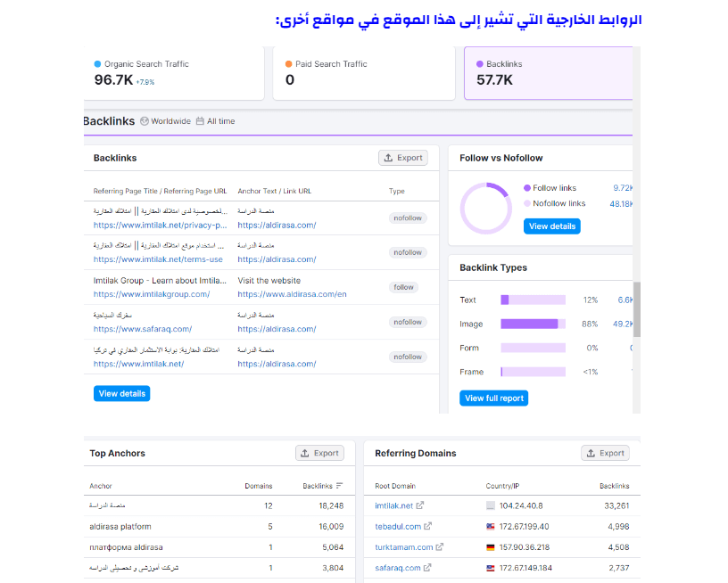728x583 pixels.
Task: Click the 49.2K Image backlinks value
Action: pyautogui.click(x=623, y=324)
